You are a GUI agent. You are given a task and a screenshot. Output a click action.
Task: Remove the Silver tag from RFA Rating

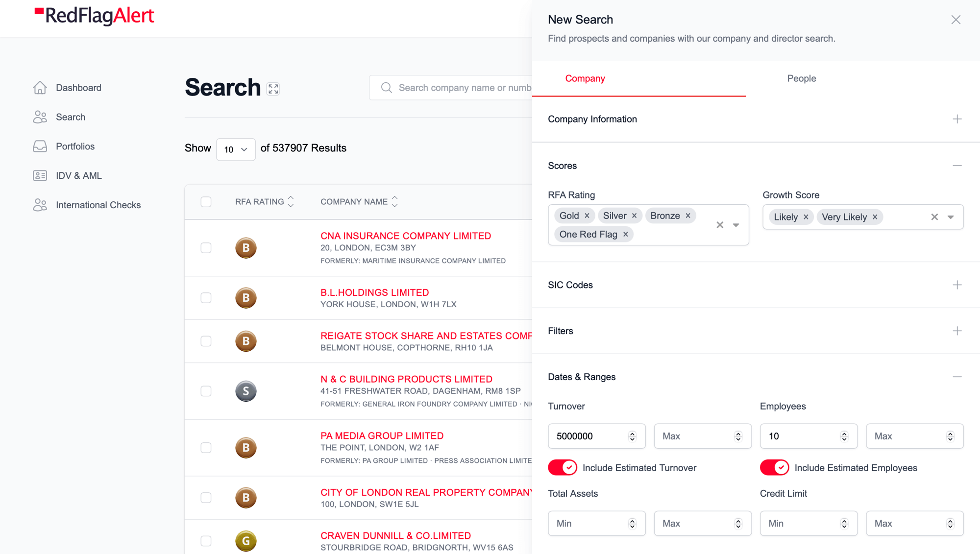634,216
